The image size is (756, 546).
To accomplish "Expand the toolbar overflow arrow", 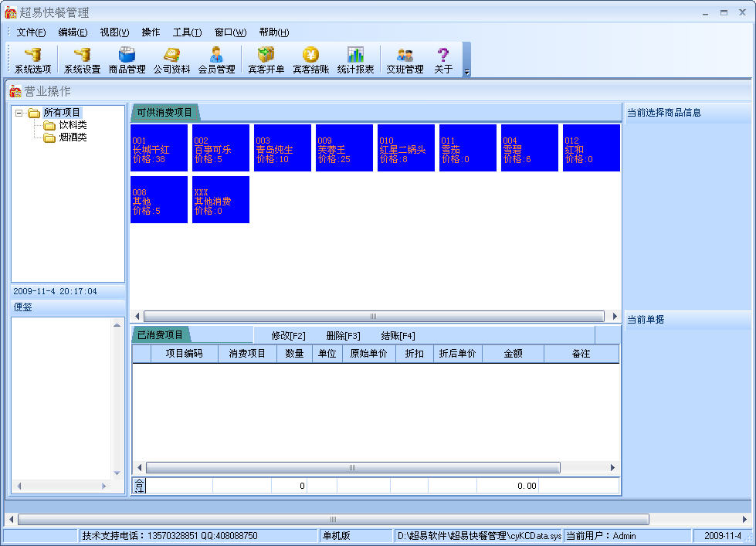I will point(466,71).
